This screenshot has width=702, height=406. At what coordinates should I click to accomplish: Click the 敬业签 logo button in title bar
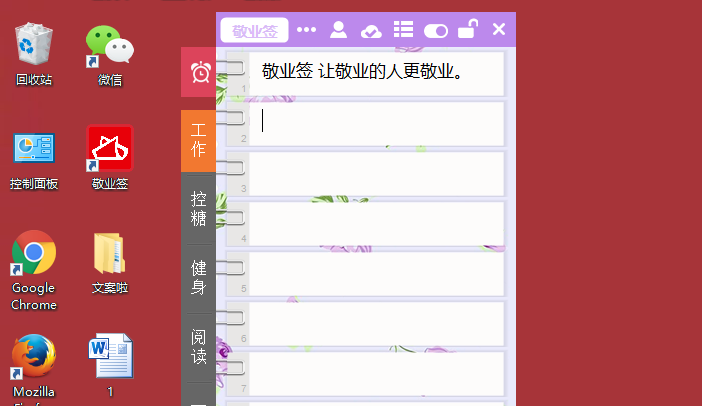pyautogui.click(x=254, y=30)
